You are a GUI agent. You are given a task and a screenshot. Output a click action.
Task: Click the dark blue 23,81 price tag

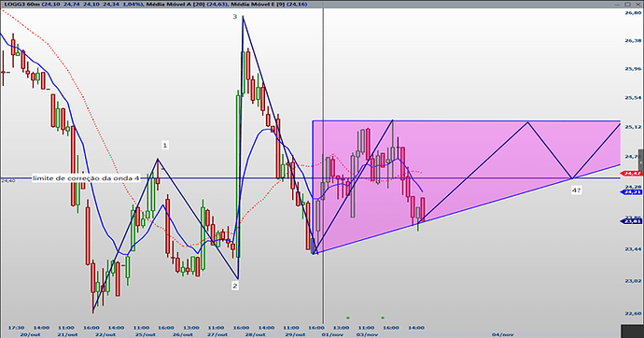632,221
